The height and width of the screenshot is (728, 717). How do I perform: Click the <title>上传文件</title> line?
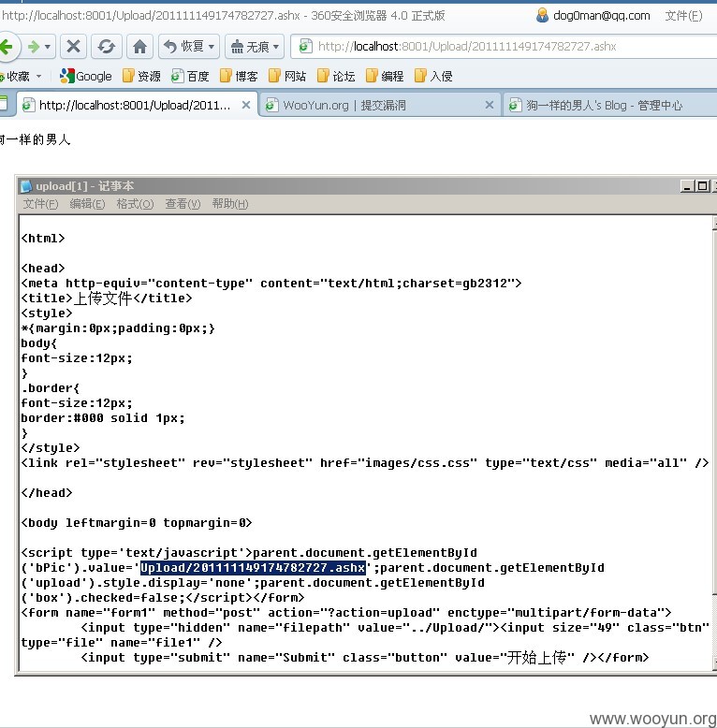pyautogui.click(x=107, y=298)
